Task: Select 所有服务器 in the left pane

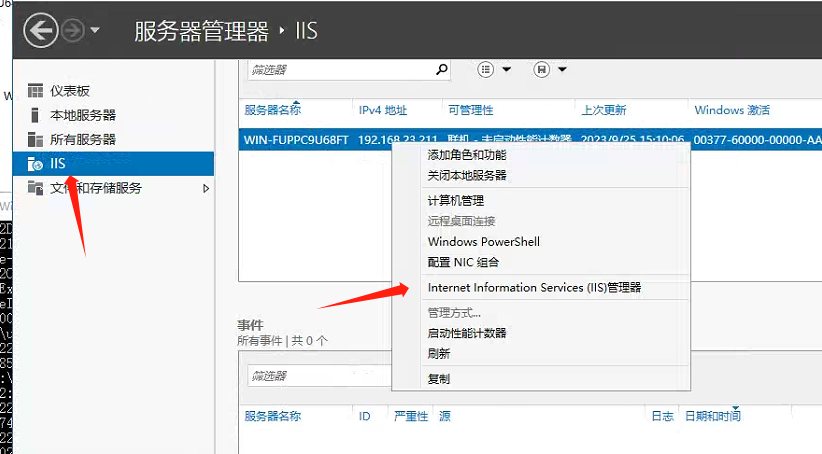Action: (82, 139)
